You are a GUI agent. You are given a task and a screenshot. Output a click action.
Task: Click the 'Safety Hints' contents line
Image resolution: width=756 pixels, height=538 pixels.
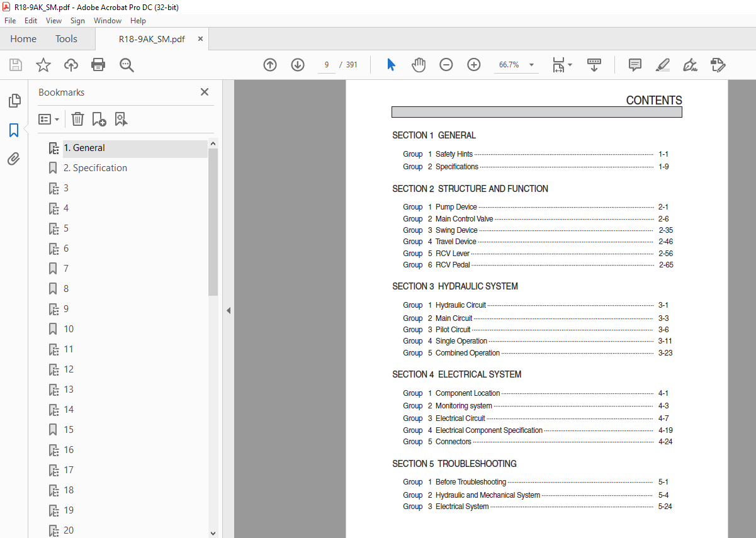(x=454, y=154)
